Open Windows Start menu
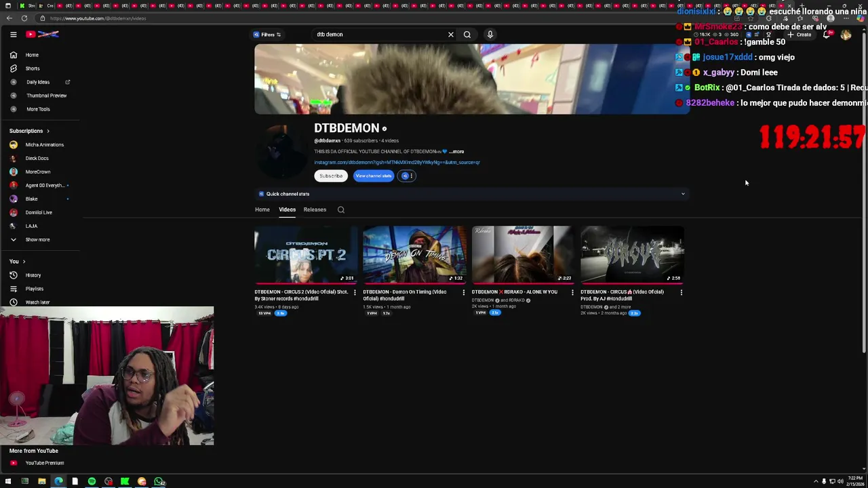The width and height of the screenshot is (868, 488). point(8,482)
